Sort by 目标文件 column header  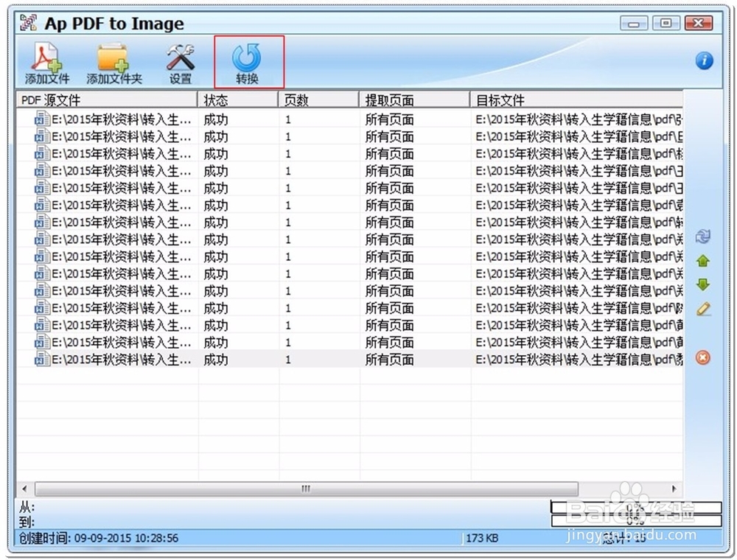(577, 100)
